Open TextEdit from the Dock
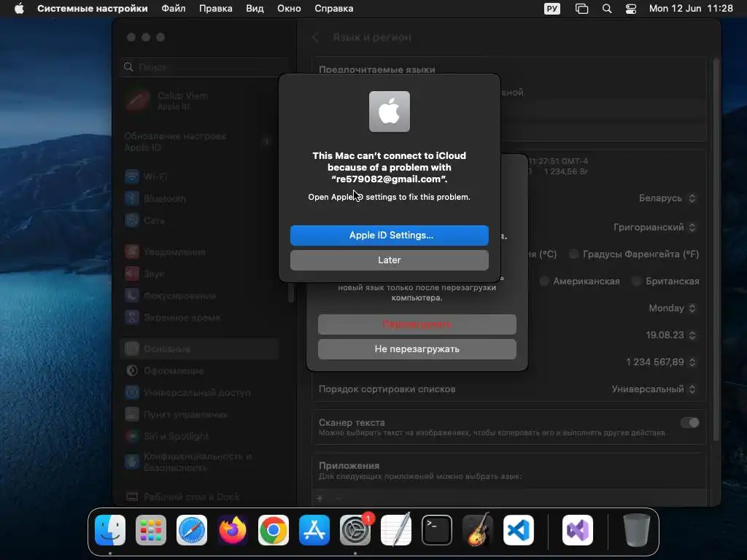Screen dimensions: 747x560 click(396, 530)
